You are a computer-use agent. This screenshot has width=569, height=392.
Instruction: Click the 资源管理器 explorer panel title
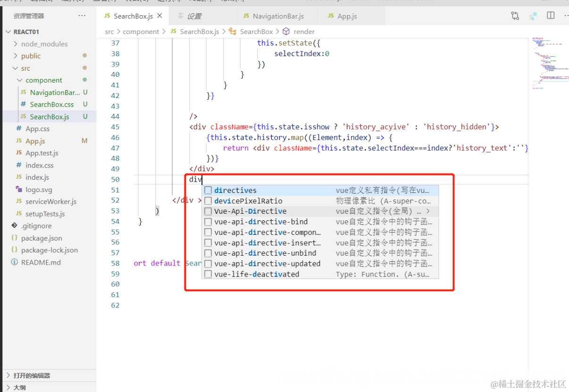[29, 16]
